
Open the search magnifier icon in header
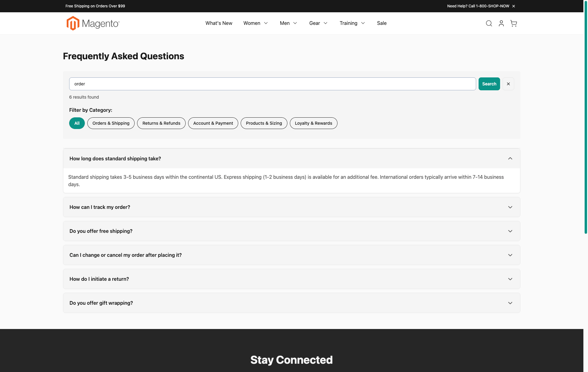[489, 23]
